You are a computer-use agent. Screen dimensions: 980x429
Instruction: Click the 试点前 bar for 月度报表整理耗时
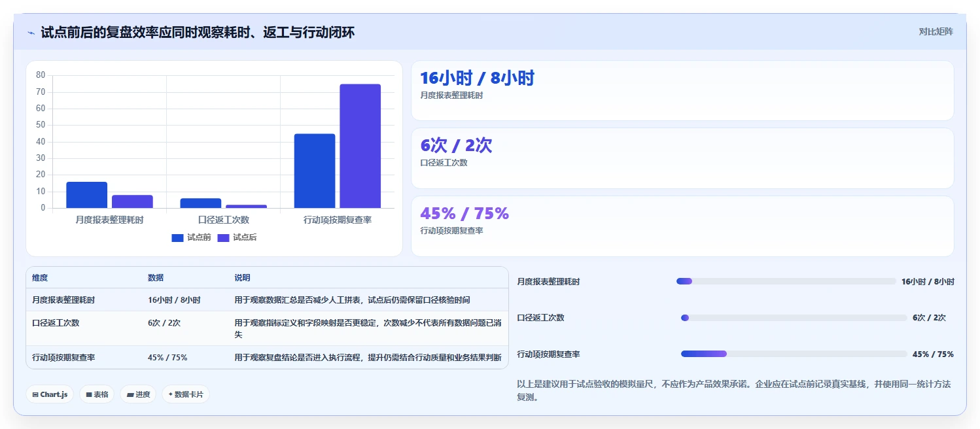click(86, 195)
